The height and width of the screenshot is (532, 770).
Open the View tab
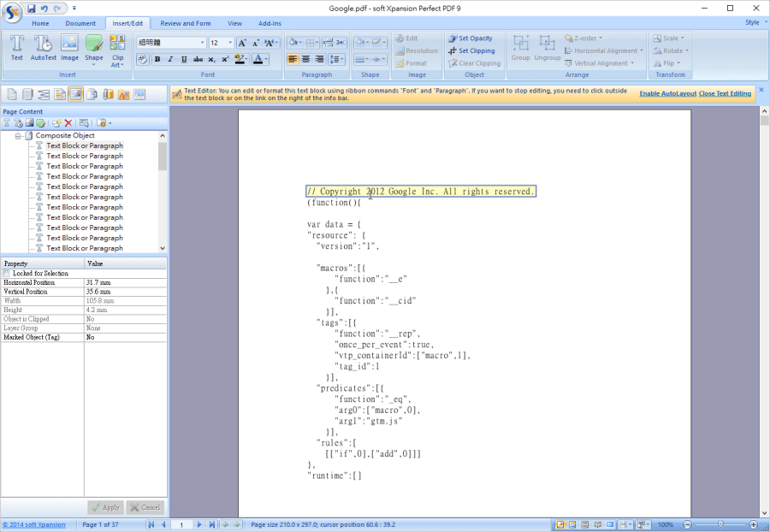(x=234, y=23)
